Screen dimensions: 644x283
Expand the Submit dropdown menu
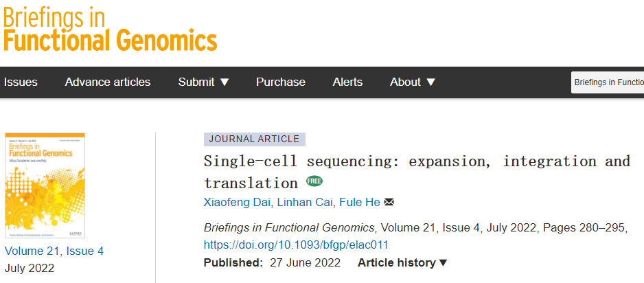203,82
